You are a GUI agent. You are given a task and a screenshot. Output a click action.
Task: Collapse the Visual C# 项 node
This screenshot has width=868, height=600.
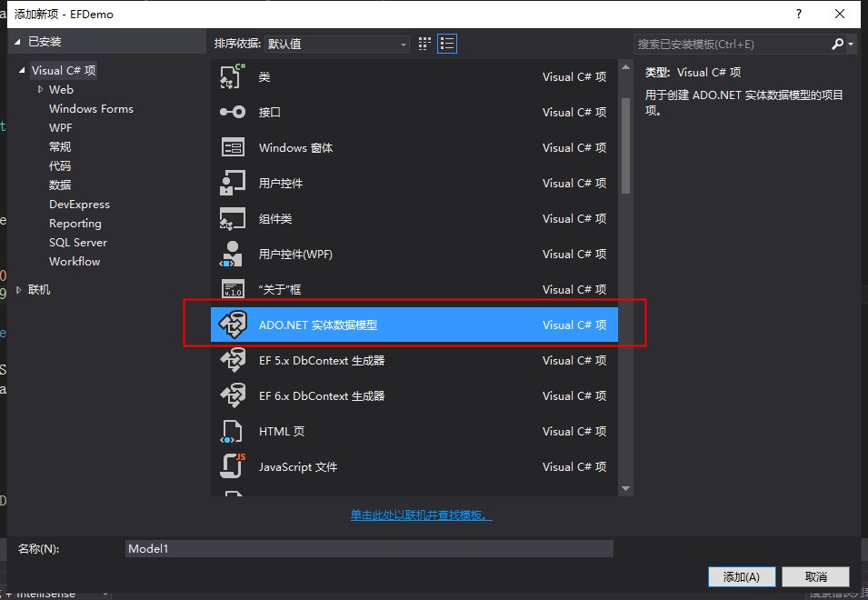point(22,70)
